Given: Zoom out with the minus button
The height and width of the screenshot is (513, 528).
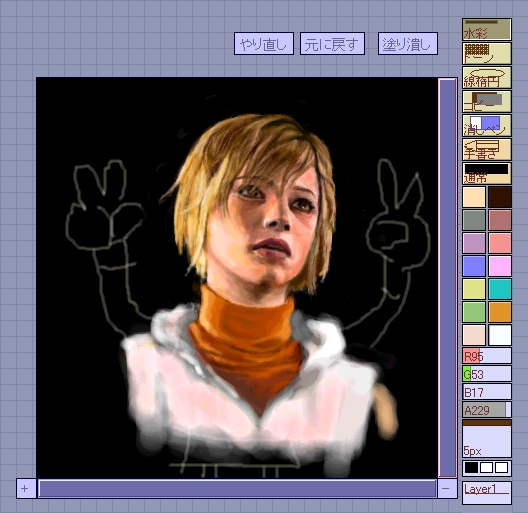Looking at the screenshot, I should tap(447, 488).
